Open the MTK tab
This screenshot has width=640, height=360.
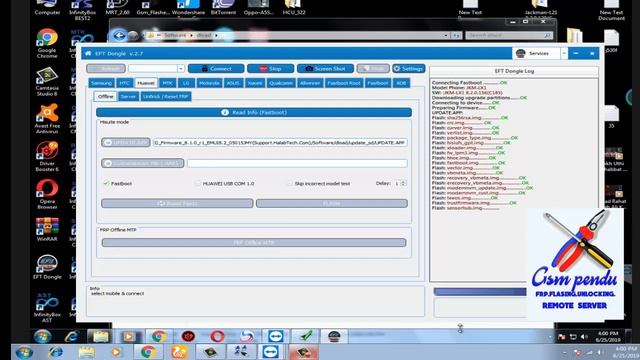pyautogui.click(x=167, y=83)
